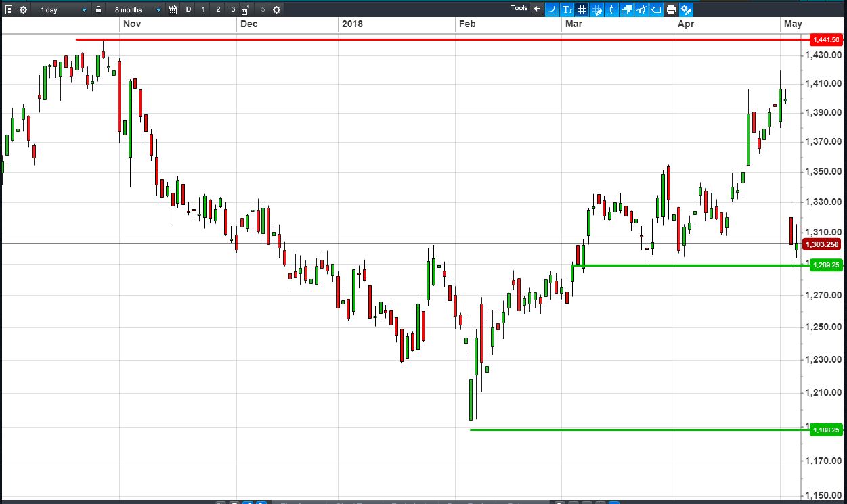Open the calendar date picker icon
The image size is (847, 504).
pos(173,9)
